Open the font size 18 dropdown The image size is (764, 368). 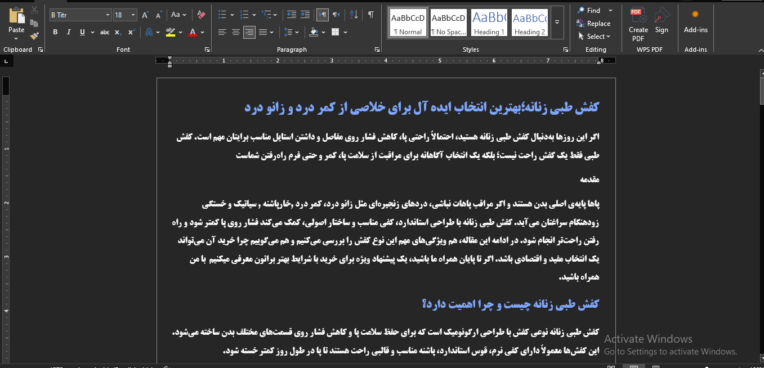tap(134, 16)
